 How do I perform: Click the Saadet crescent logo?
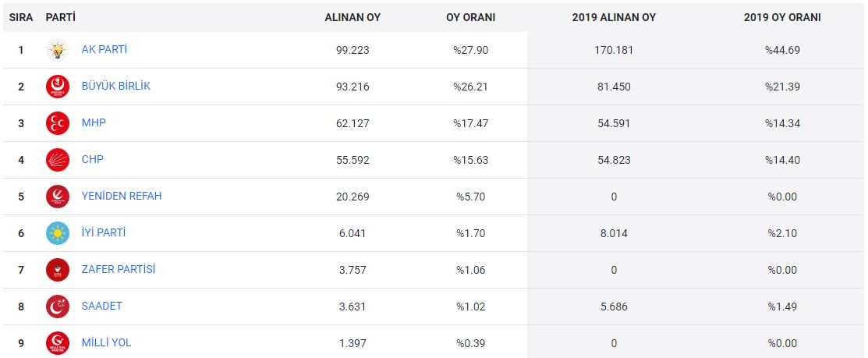click(58, 307)
